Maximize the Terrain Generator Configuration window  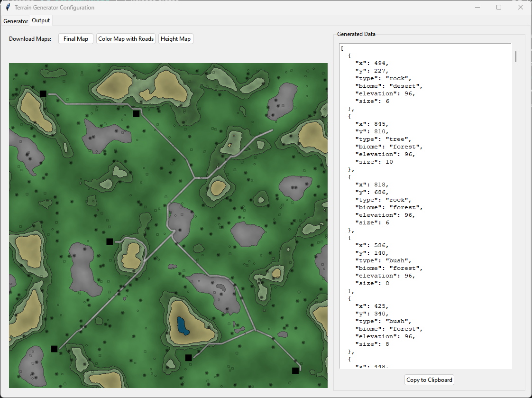[x=498, y=7]
